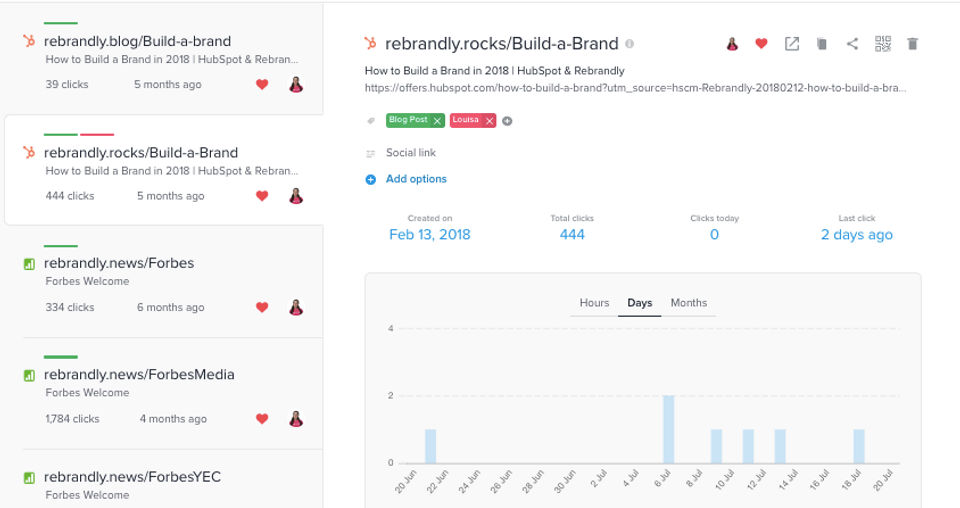960x508 pixels.
Task: Unfavorite the rebrandly.blog/Build-a-brand link
Action: coord(262,85)
